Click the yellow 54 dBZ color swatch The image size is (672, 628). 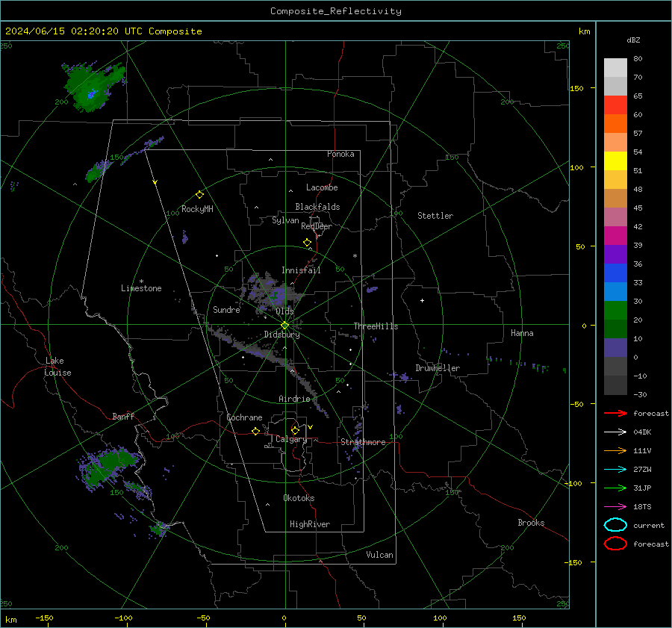click(x=615, y=161)
